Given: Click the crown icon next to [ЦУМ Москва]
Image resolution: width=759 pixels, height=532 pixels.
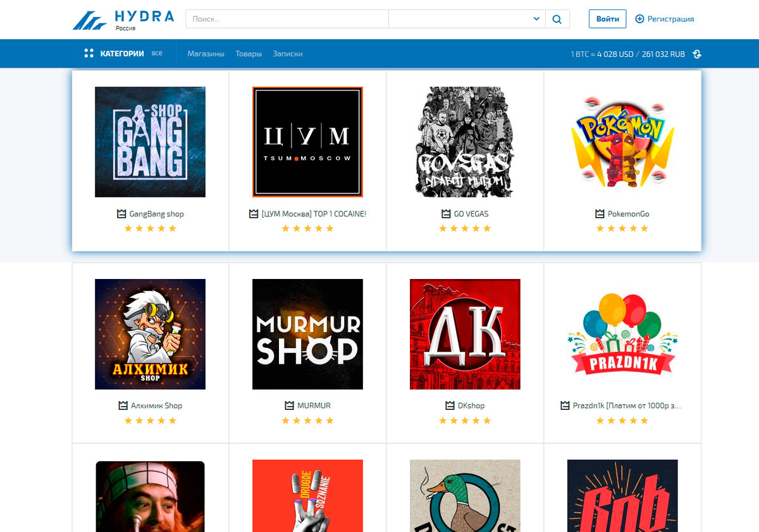Looking at the screenshot, I should coord(254,214).
